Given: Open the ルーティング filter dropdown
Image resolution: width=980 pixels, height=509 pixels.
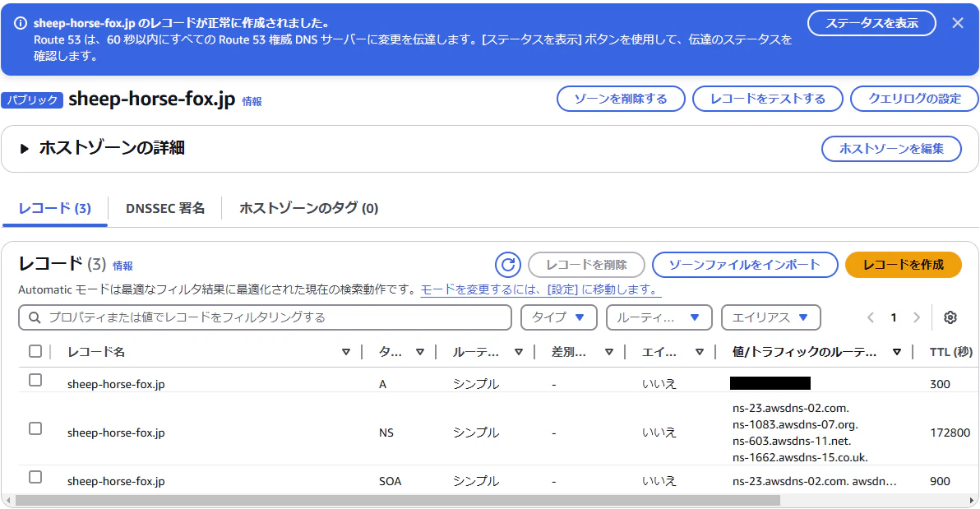Looking at the screenshot, I should pyautogui.click(x=659, y=317).
